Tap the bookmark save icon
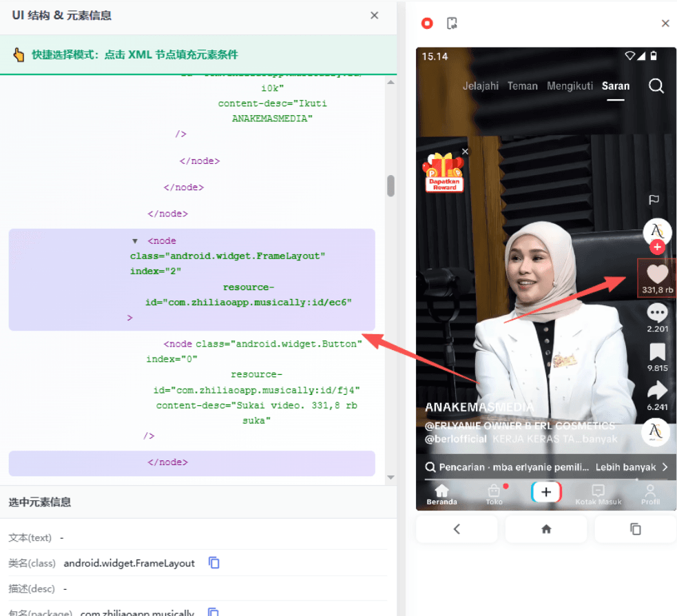This screenshot has width=677, height=616. coord(657,351)
